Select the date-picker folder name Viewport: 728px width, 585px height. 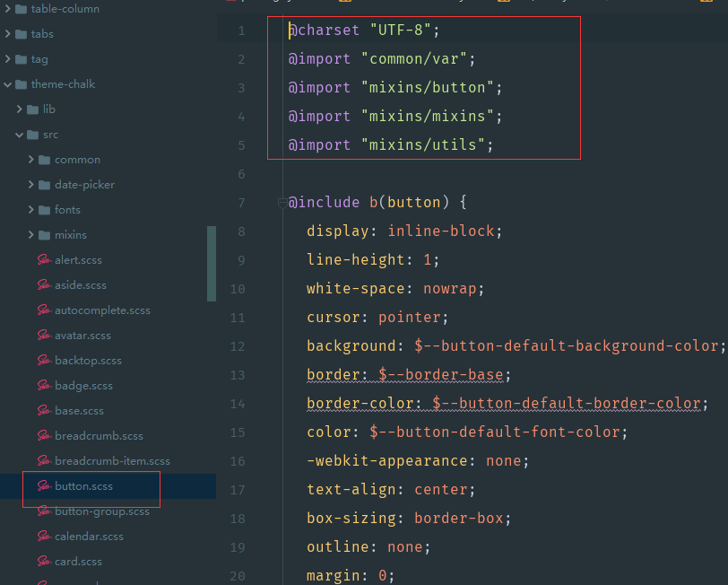(84, 185)
